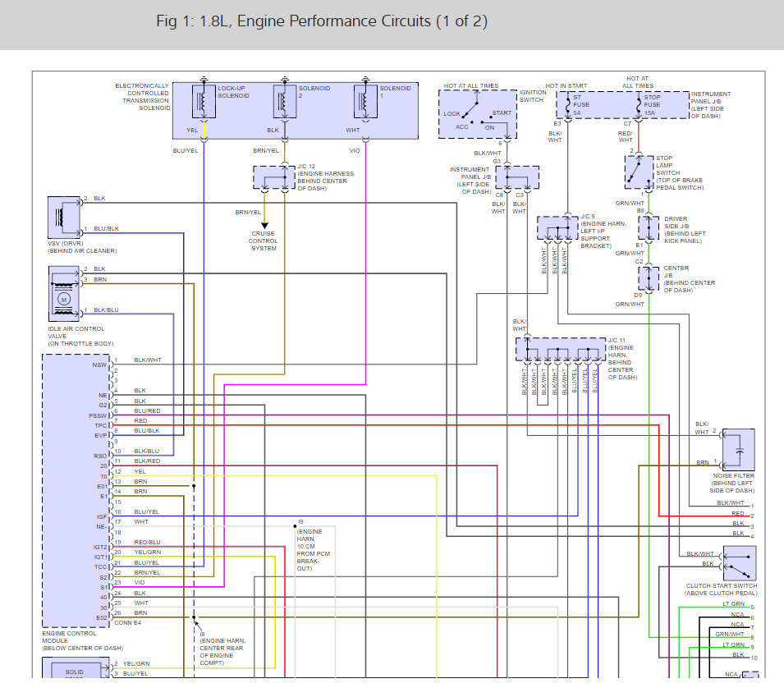Select the VSV (ORVR) valve symbol

click(x=63, y=218)
